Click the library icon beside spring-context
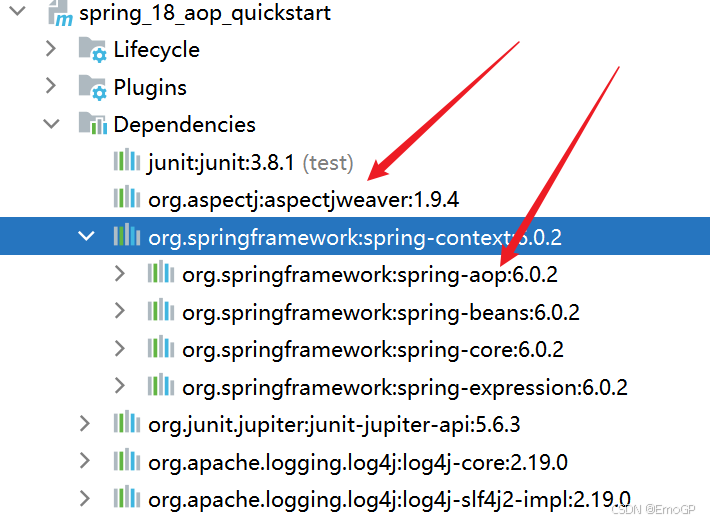The width and height of the screenshot is (710, 522). click(127, 235)
